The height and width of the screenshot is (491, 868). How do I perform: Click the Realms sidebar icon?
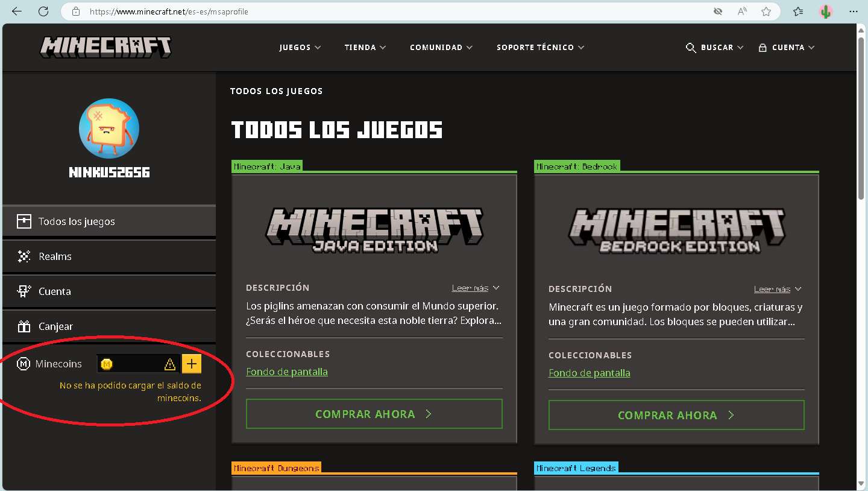[24, 256]
